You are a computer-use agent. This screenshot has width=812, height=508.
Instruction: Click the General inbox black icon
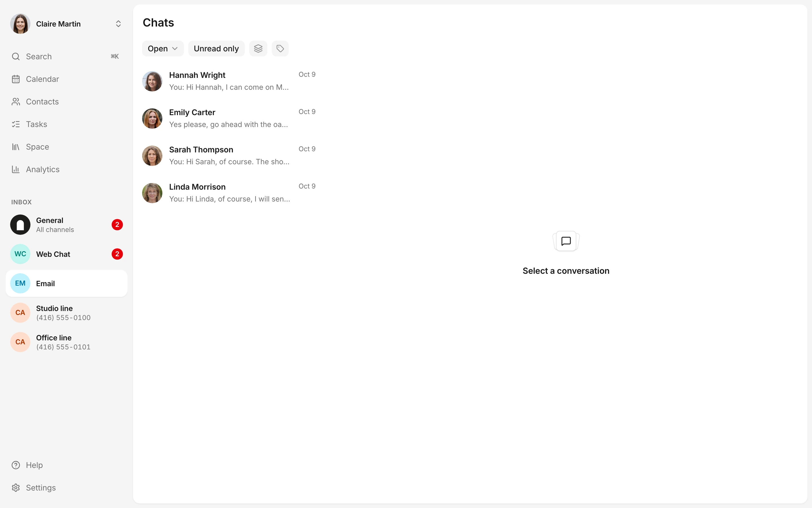coord(20,225)
